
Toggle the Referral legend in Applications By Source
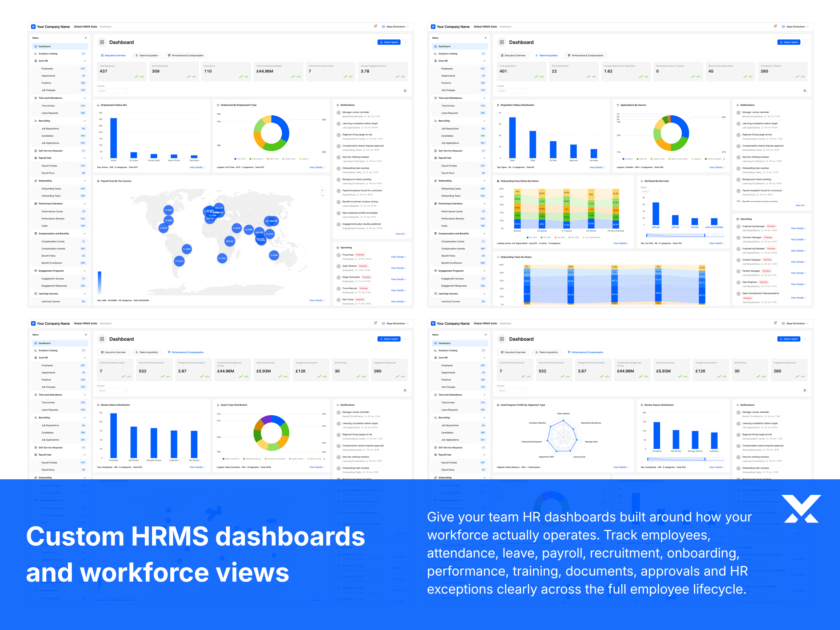642,159
